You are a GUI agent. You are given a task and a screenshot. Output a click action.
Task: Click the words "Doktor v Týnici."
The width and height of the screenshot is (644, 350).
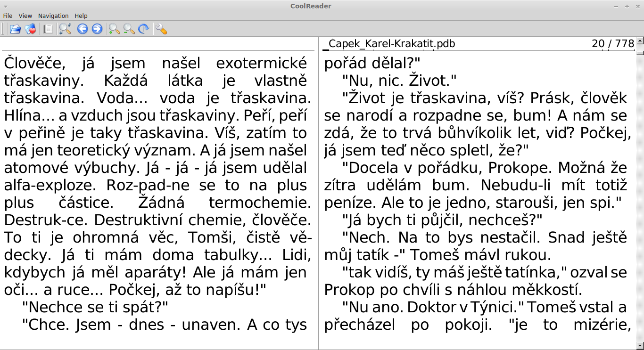(x=466, y=308)
